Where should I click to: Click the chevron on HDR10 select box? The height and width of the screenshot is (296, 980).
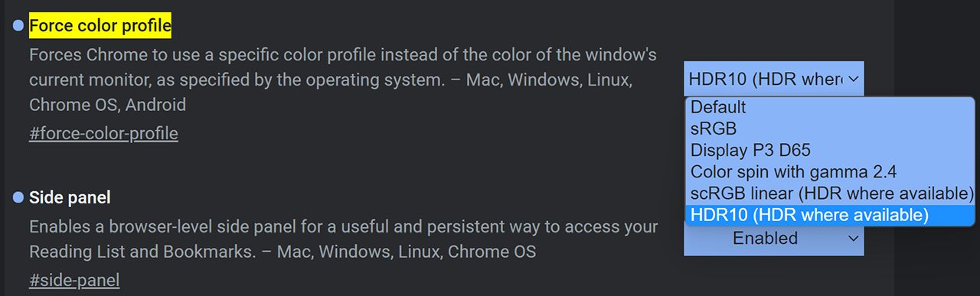click(854, 78)
